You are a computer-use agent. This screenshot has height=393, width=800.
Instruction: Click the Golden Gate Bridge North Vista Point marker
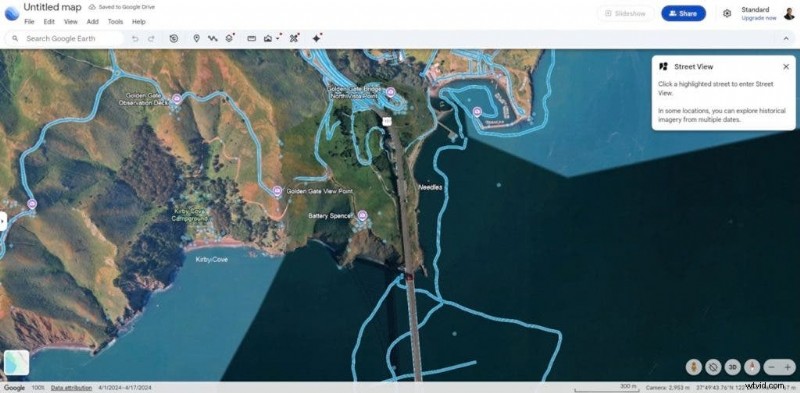click(x=390, y=92)
